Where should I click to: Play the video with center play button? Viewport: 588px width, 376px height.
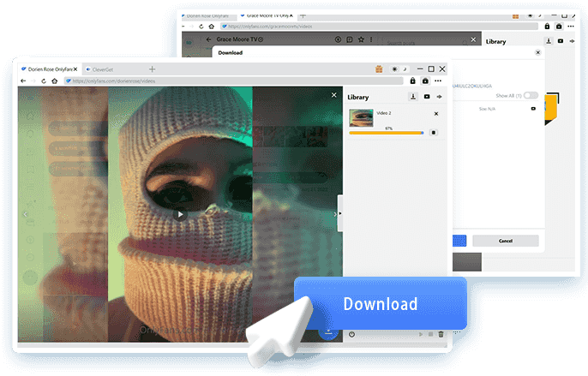coord(179,214)
